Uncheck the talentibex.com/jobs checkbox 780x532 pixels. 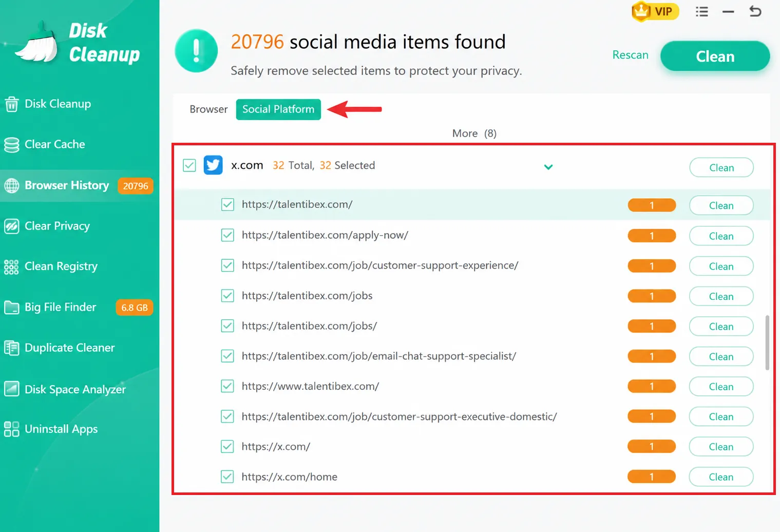click(227, 296)
